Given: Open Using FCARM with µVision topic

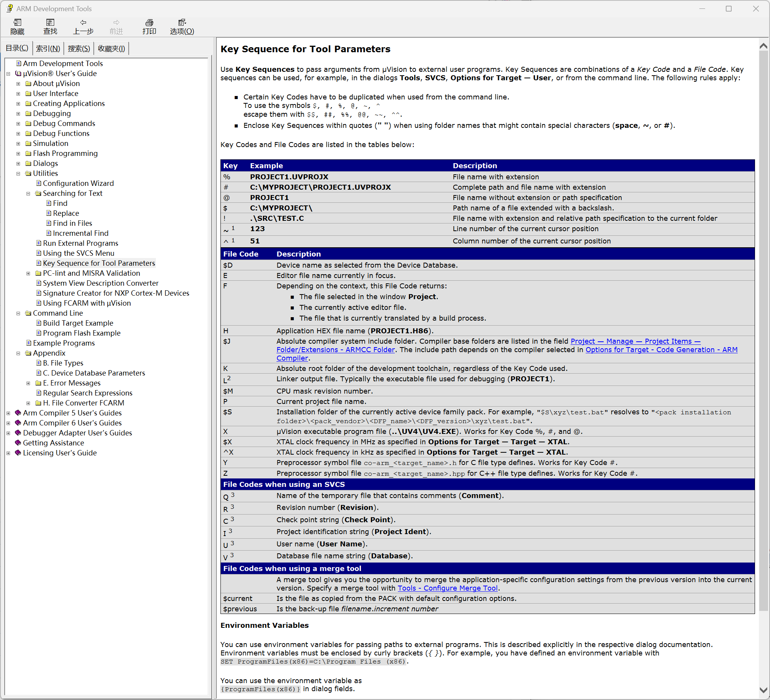Looking at the screenshot, I should 87,303.
